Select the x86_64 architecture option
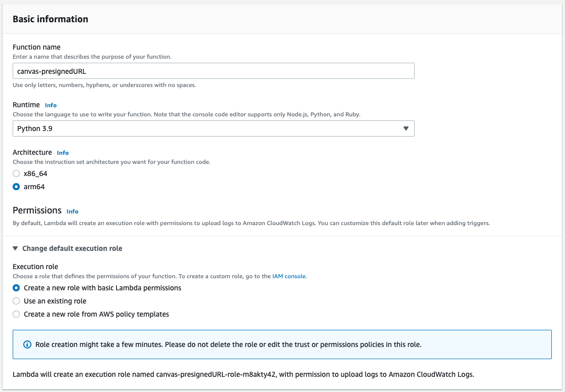565x392 pixels. (16, 173)
